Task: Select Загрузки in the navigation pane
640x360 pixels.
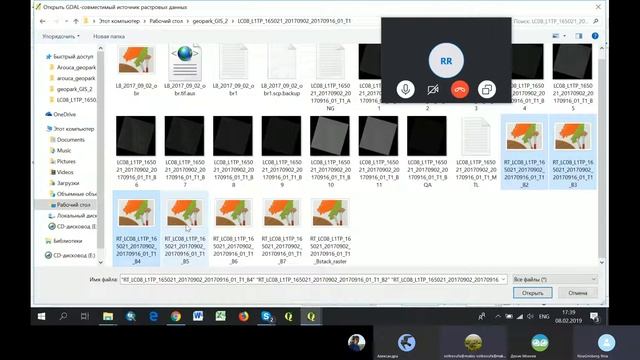Action: pyautogui.click(x=64, y=183)
